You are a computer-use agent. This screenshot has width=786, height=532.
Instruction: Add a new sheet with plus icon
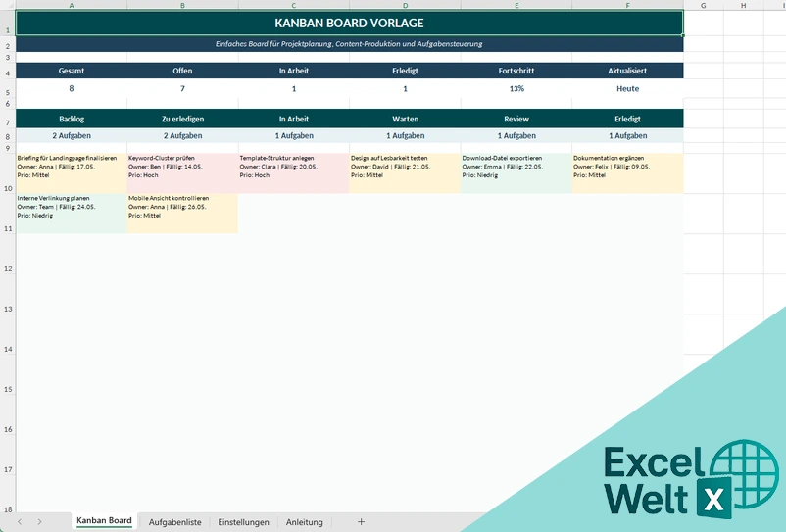[361, 522]
